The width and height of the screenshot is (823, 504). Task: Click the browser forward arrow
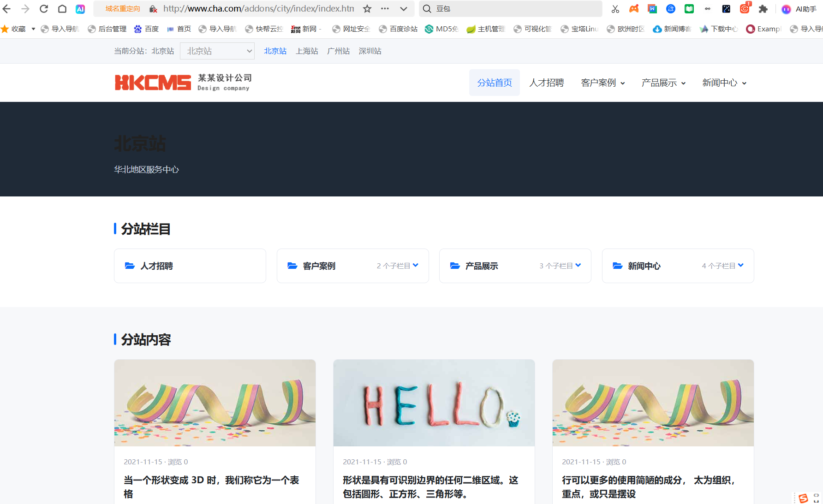pyautogui.click(x=25, y=9)
